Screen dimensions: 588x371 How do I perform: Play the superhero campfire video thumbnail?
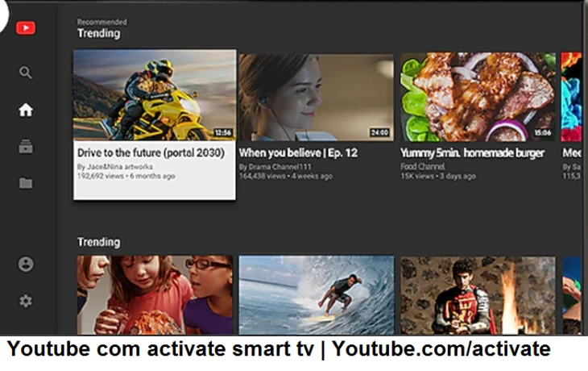click(478, 294)
